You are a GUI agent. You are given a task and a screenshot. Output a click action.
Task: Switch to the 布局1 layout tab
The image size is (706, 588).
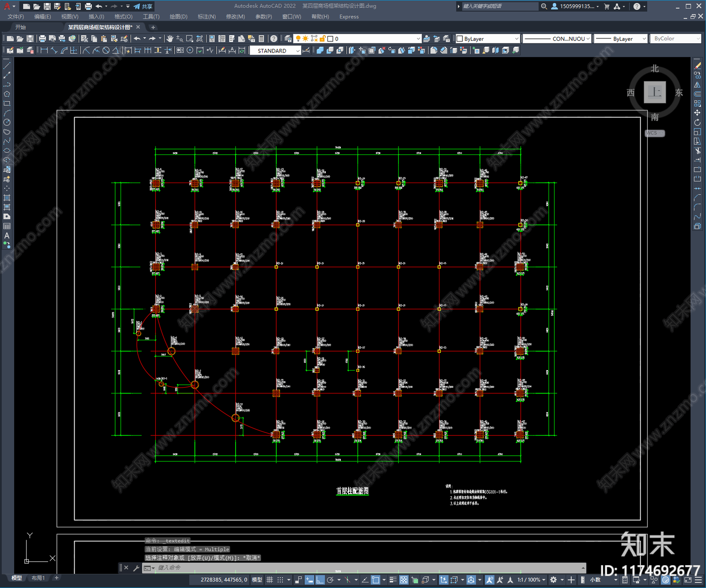(38, 578)
